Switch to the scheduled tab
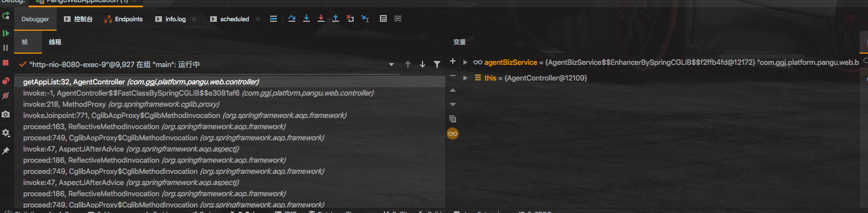Screen dimensions: 868x213 pos(229,19)
